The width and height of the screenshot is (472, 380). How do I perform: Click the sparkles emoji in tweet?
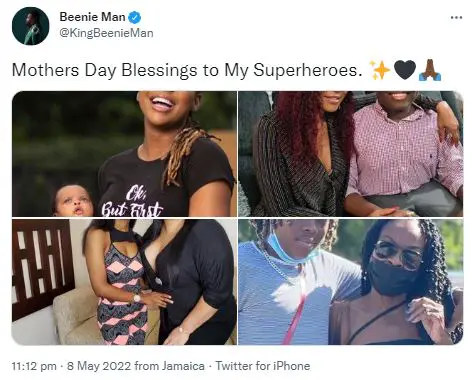[x=381, y=71]
